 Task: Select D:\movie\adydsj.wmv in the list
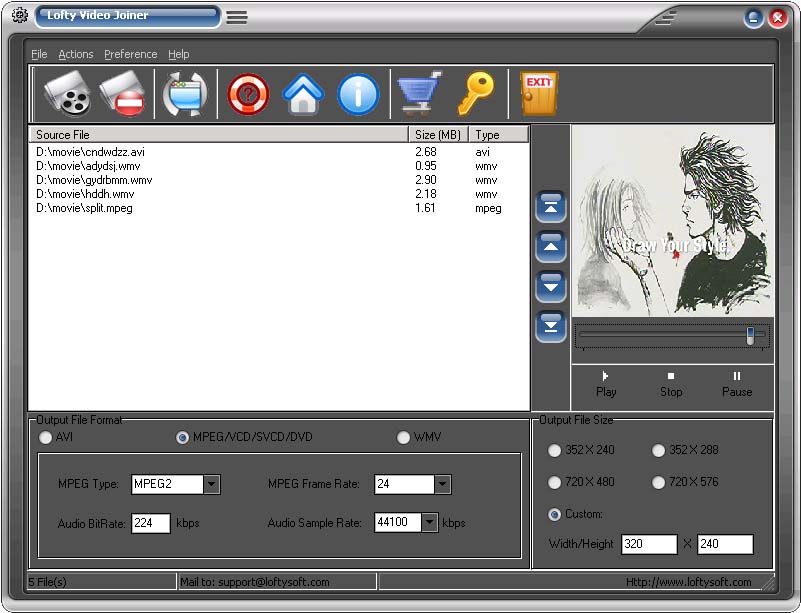pyautogui.click(x=88, y=166)
